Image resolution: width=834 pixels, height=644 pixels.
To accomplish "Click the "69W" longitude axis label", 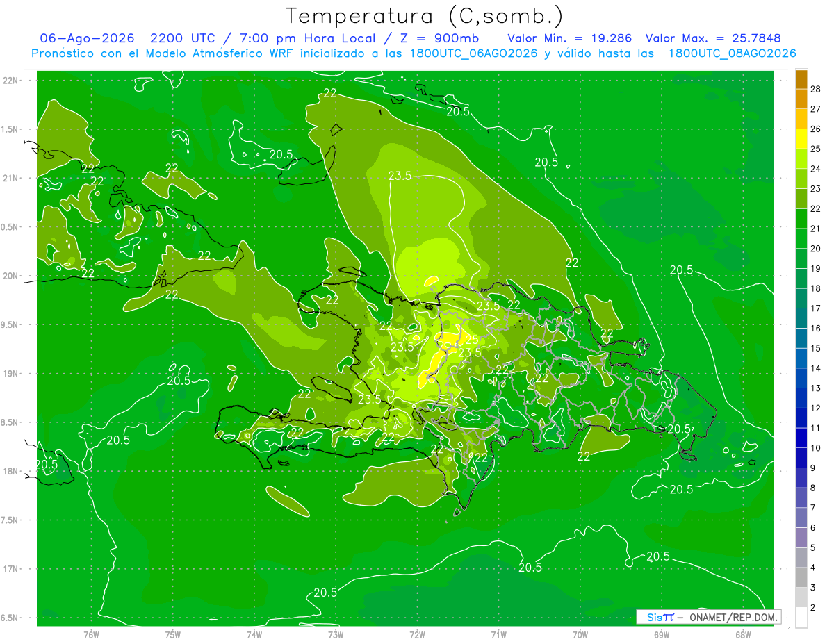I will point(661,635).
